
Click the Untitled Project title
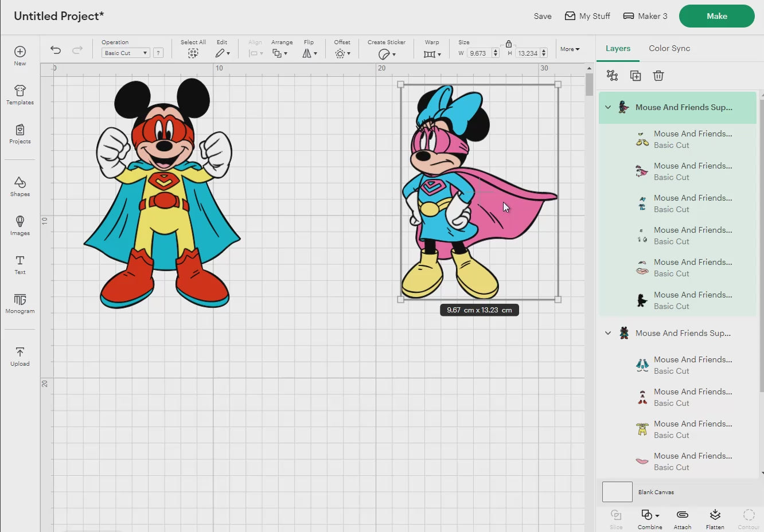pyautogui.click(x=59, y=16)
